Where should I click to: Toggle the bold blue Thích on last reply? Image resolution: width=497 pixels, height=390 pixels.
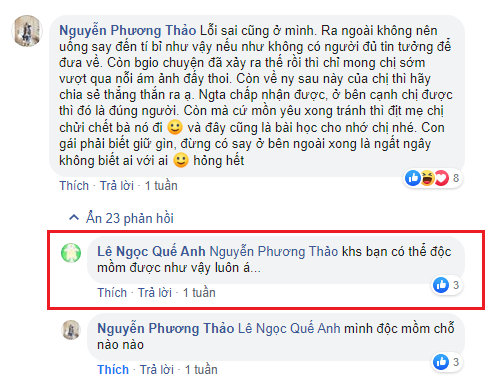click(113, 370)
